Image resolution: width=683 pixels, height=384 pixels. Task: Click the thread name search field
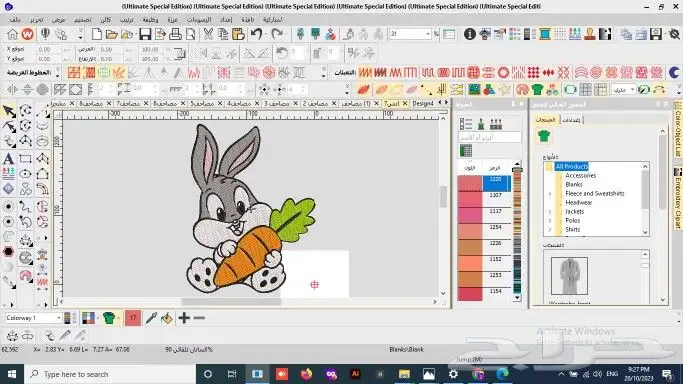pyautogui.click(x=490, y=138)
